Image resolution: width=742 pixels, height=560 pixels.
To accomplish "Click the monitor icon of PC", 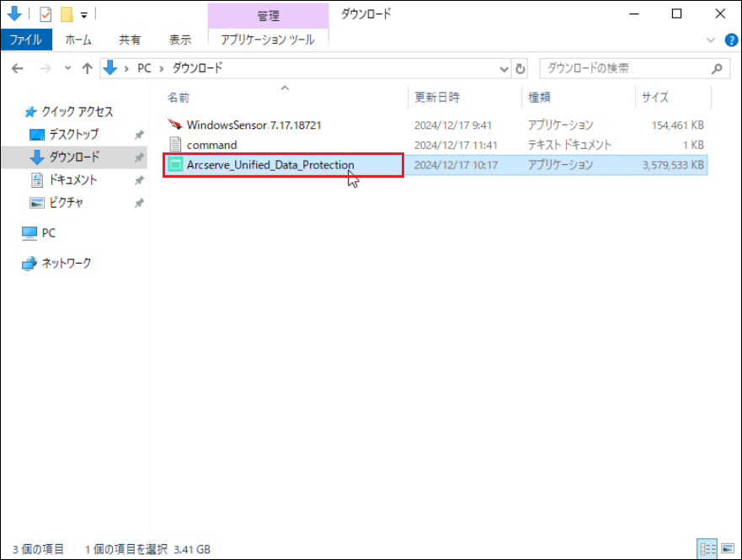I will [x=29, y=233].
